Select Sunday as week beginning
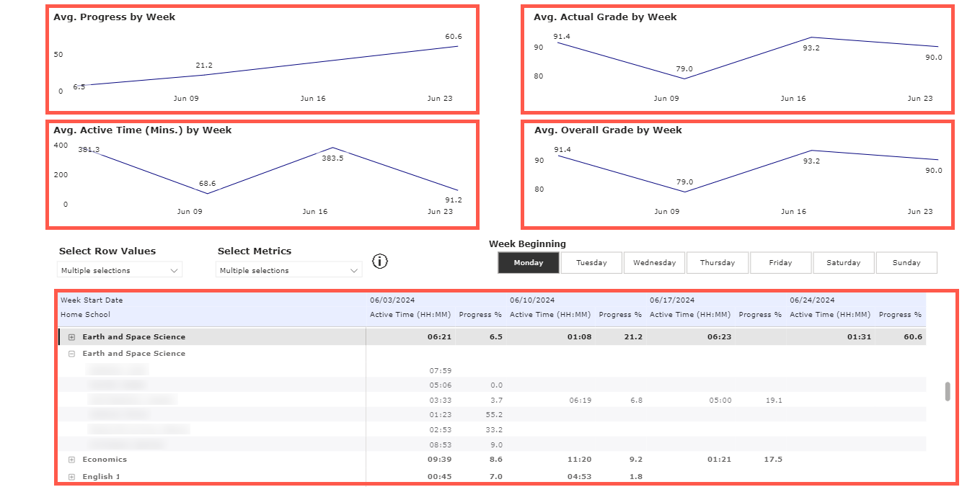980x487 pixels. (x=906, y=262)
